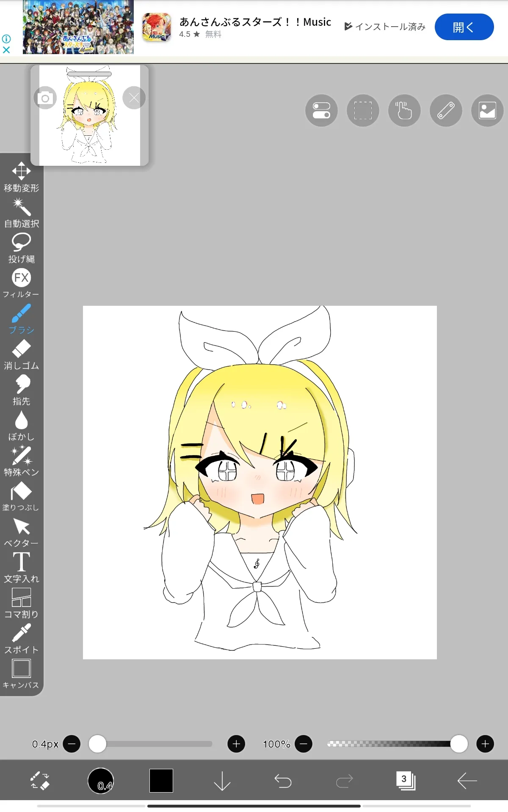508x812 pixels.
Task: Click the opacity slider handle
Action: click(459, 744)
